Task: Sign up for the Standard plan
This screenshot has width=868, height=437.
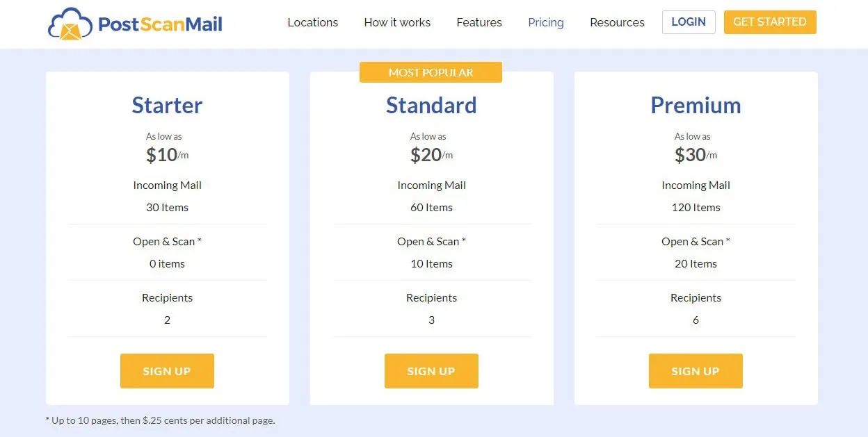Action: coord(431,371)
